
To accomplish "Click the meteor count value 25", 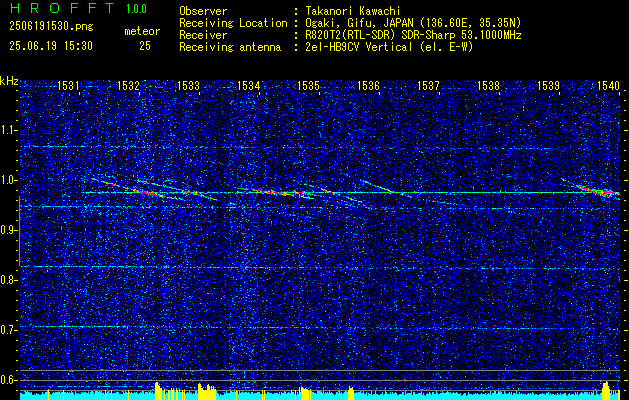I will tap(145, 46).
